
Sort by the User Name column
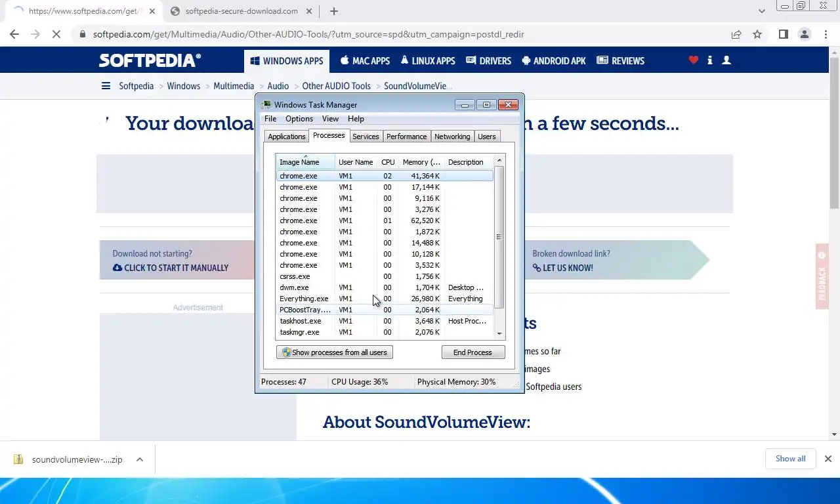point(356,162)
